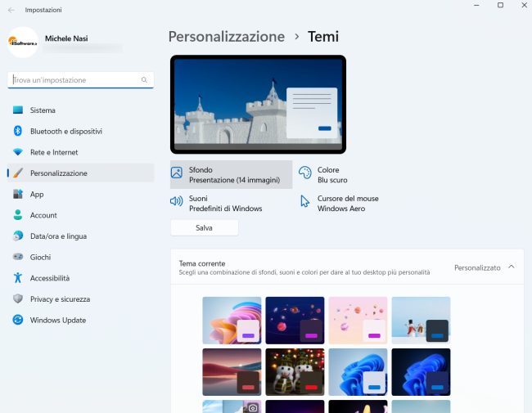The width and height of the screenshot is (532, 413).
Task: Focus the Trova un'impostazione search field
Action: click(x=80, y=80)
